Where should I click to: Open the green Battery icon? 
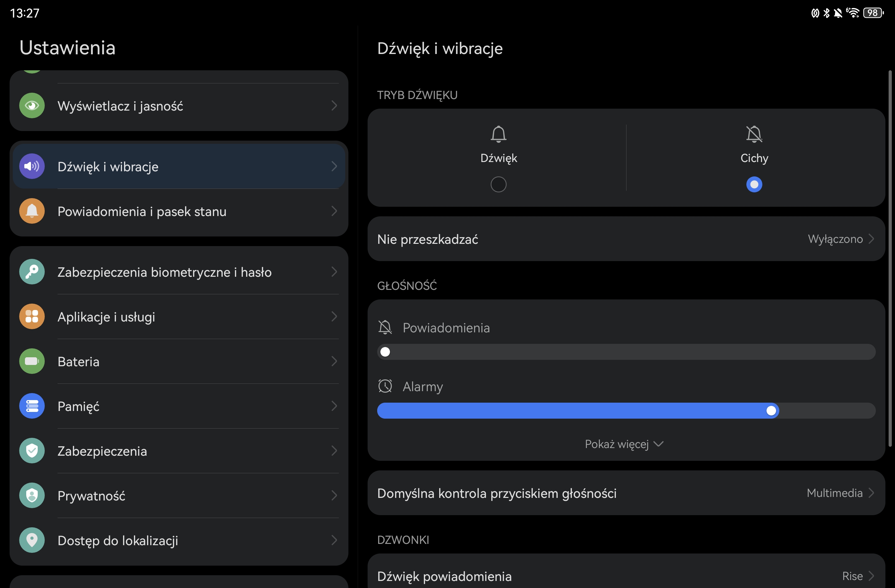click(32, 361)
